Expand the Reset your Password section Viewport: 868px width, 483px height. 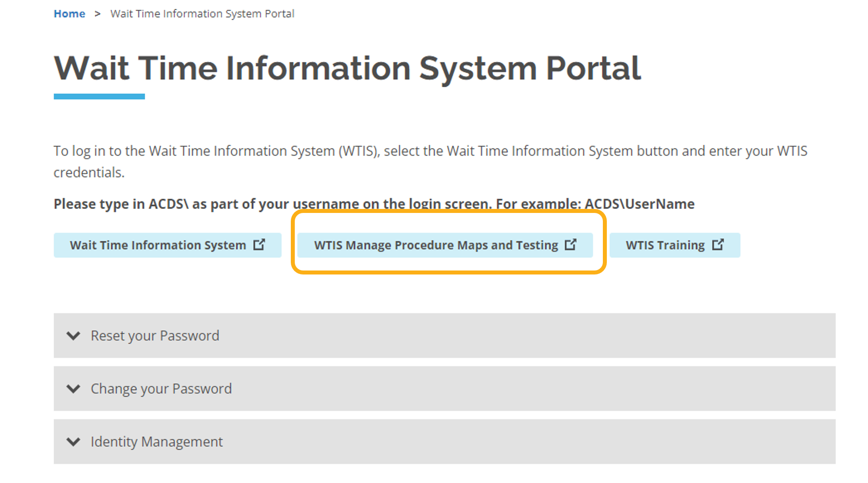pos(444,336)
